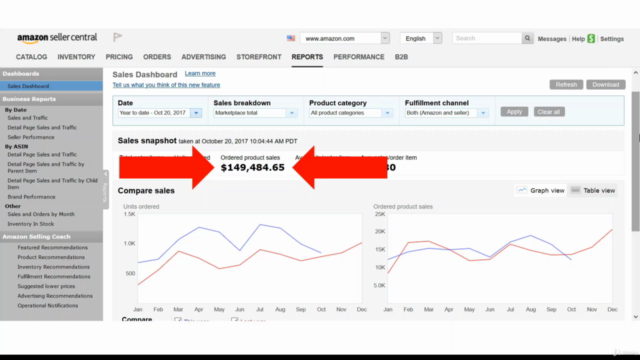This screenshot has width=640, height=360.
Task: Click the $149,484.65 ordered product sales value
Action: click(x=252, y=167)
